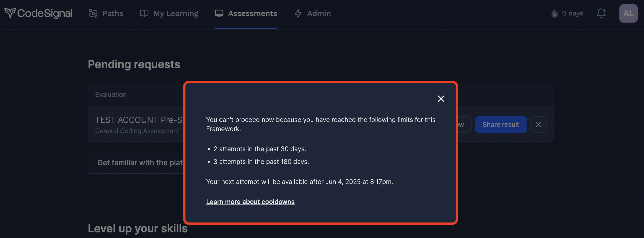Click the 0 days streak counter
The width and height of the screenshot is (644, 238).
click(x=572, y=13)
